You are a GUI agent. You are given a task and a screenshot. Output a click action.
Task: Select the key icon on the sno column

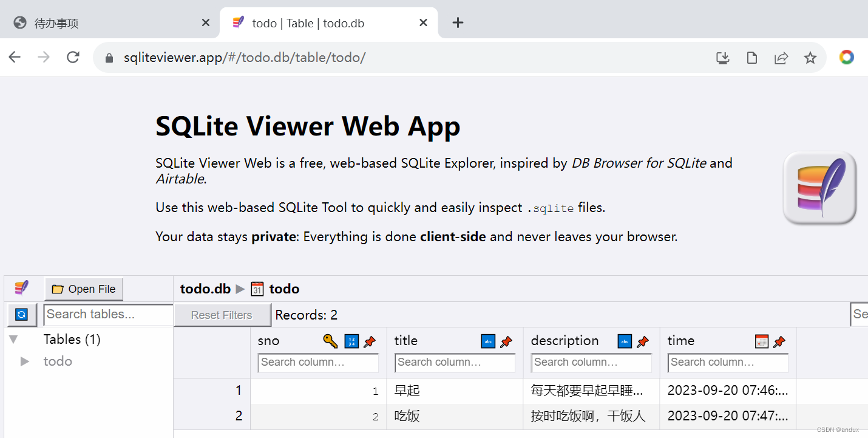tap(330, 341)
